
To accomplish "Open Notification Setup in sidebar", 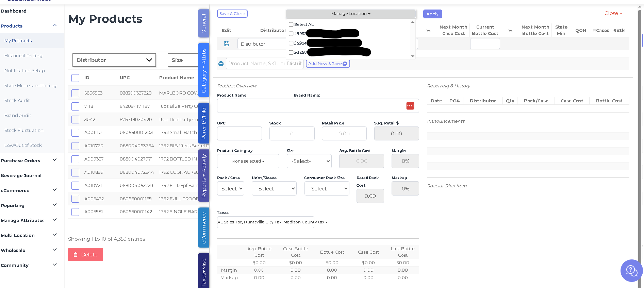I will point(24,70).
